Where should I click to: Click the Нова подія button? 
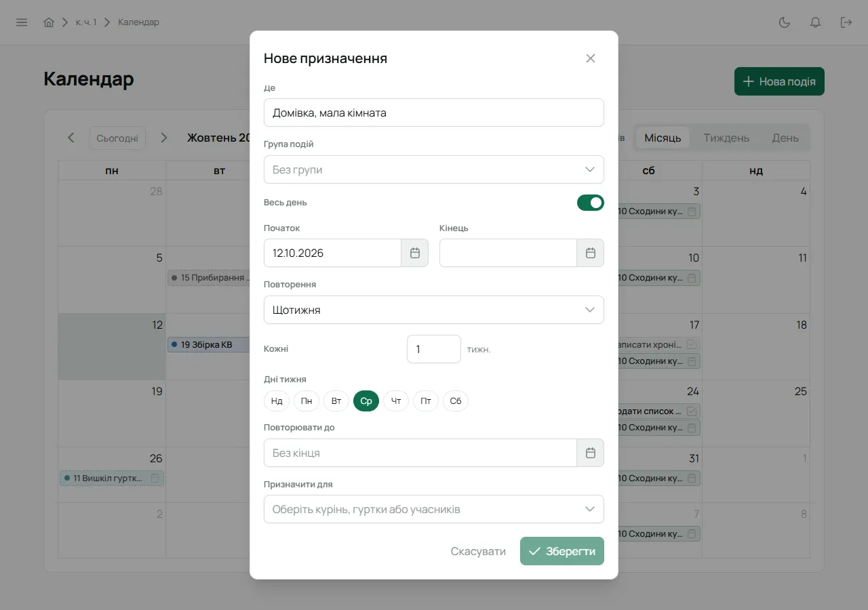click(x=779, y=81)
